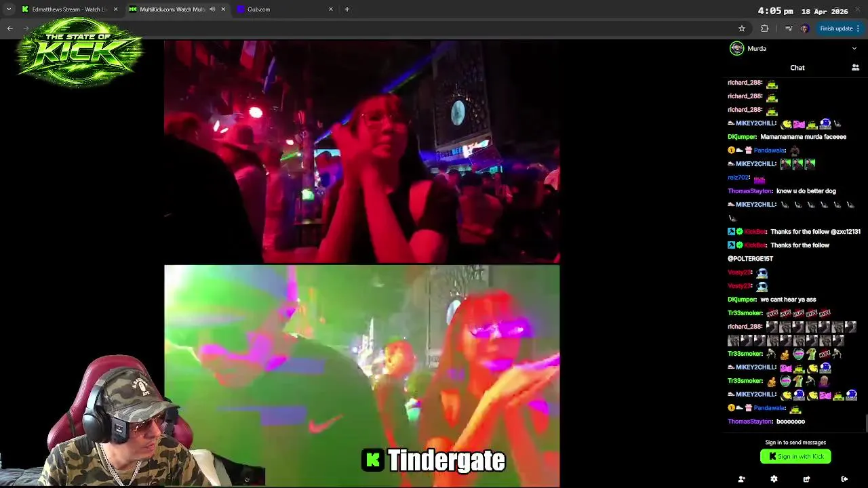Click the bottom green-tinted stream video
Screen dimensions: 868x488
pyautogui.click(x=362, y=375)
